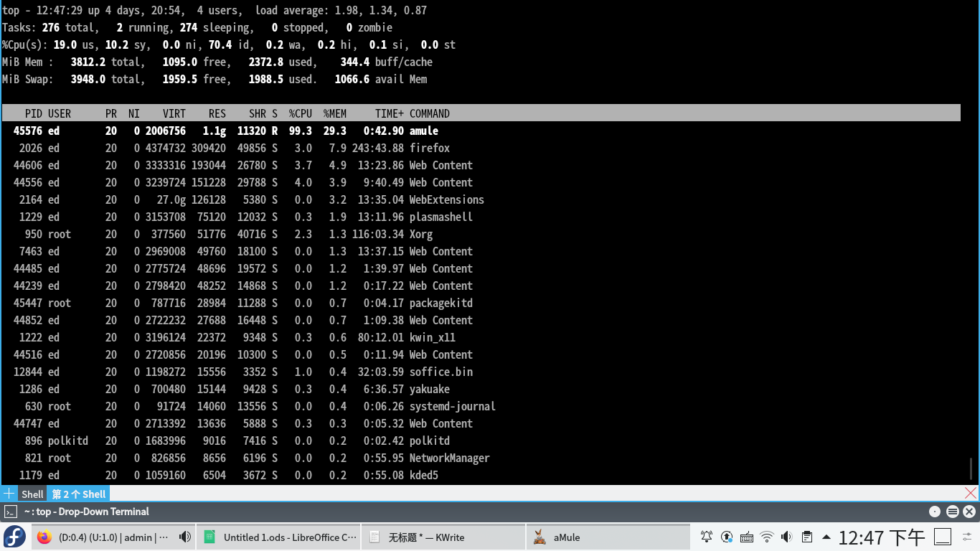The height and width of the screenshot is (551, 980).
Task: Click the NetworkManager process row
Action: (481, 458)
